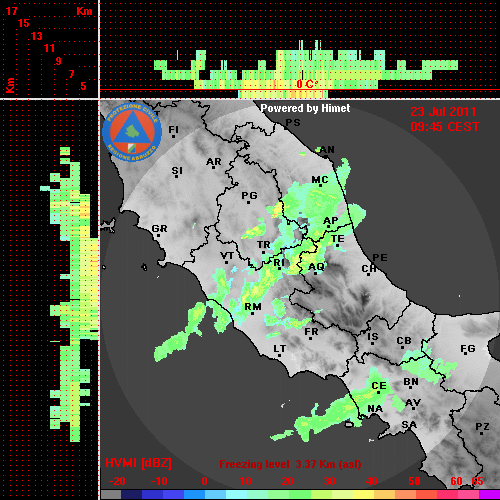
Task: Click the '40' dBZ scale value
Action: 372,481
